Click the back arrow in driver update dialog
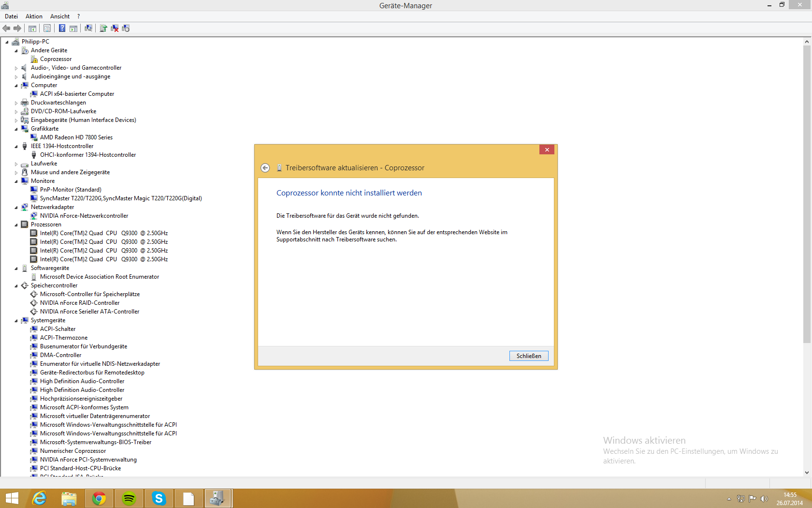The width and height of the screenshot is (812, 508). [265, 168]
